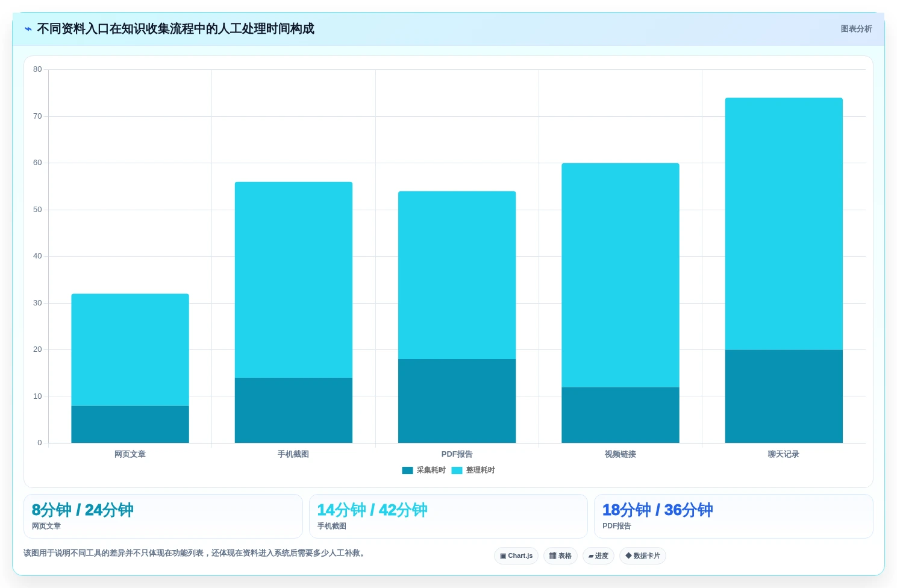Click the 整理耗时 segment of PDF报告 bar
Viewport: 897px width, 588px height.
pyautogui.click(x=457, y=275)
